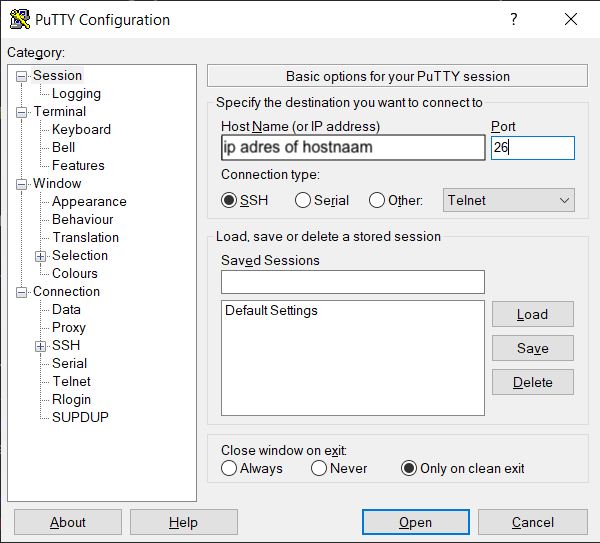Click the question mark help icon
This screenshot has width=600, height=543.
pos(514,19)
